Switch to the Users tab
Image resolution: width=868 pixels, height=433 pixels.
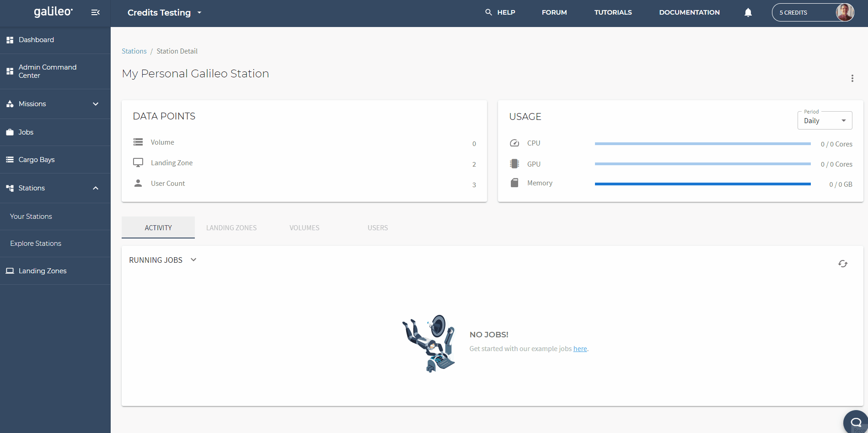(378, 227)
